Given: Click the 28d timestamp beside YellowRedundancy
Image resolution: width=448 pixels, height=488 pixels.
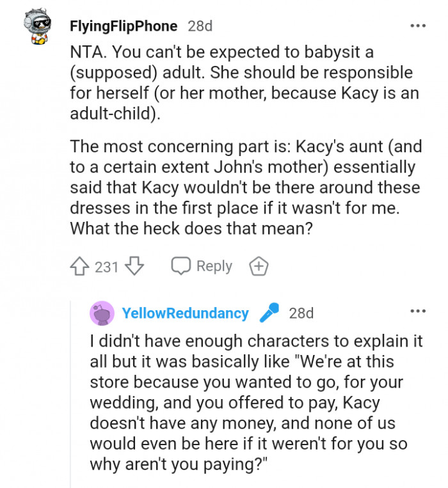Looking at the screenshot, I should click(x=301, y=313).
